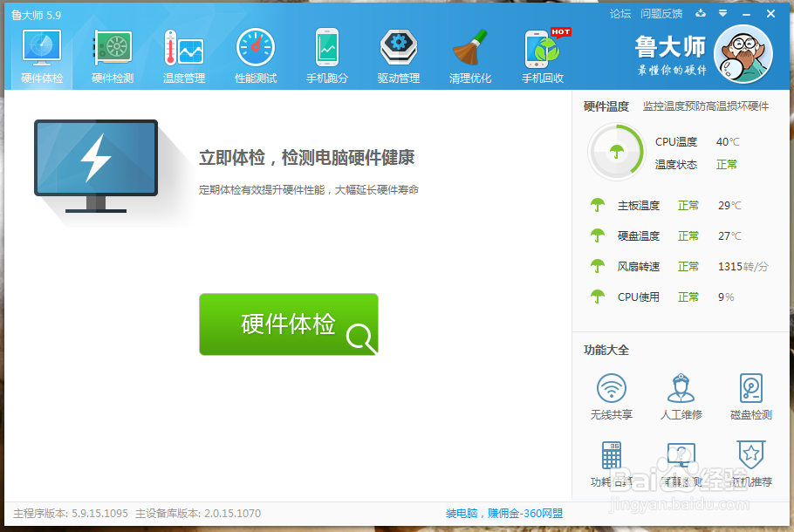Open 性能测试 performance test gauge

click(255, 56)
